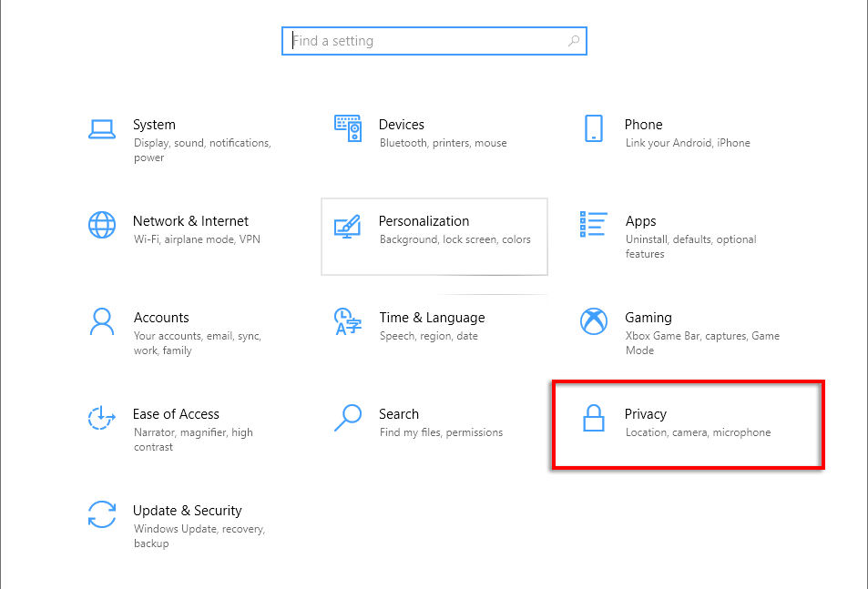This screenshot has height=589, width=868.
Task: Click the System laptop icon
Action: (x=102, y=129)
